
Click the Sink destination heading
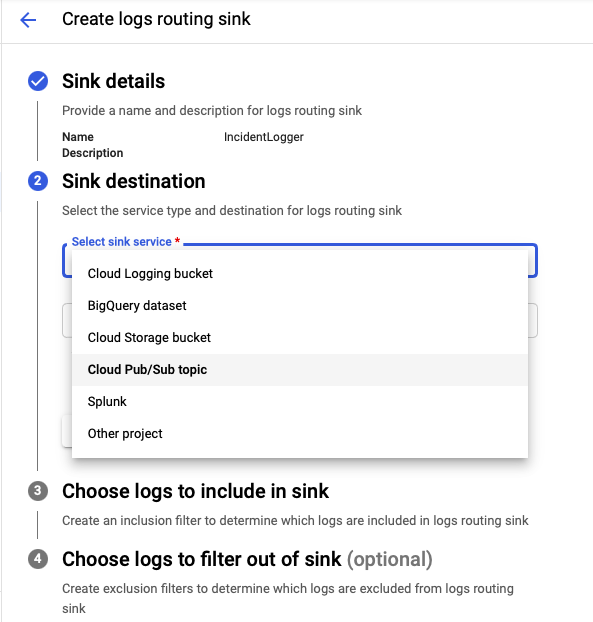pos(134,181)
